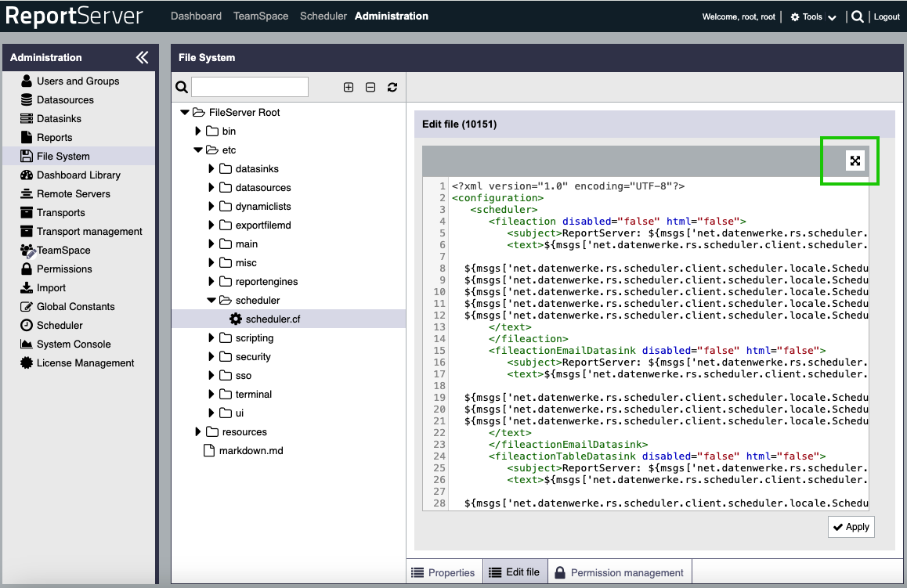907x588 pixels.
Task: Refresh the file tree
Action: click(x=392, y=88)
